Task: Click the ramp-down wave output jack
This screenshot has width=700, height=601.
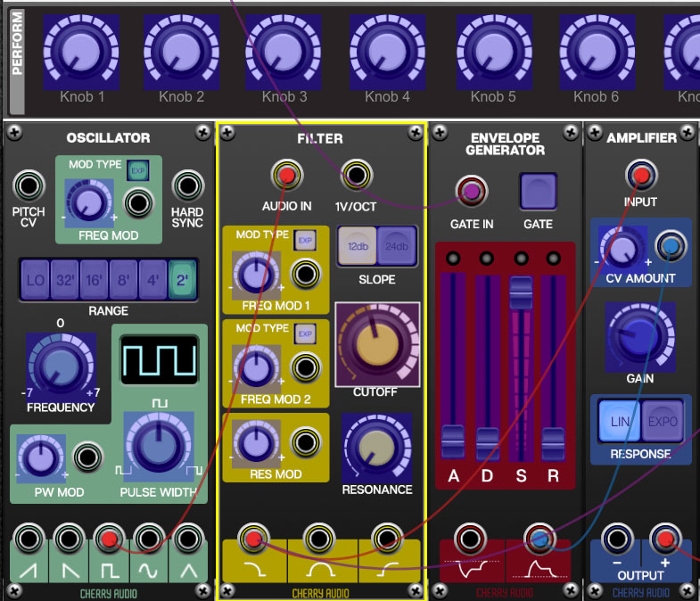Action: coord(69,539)
